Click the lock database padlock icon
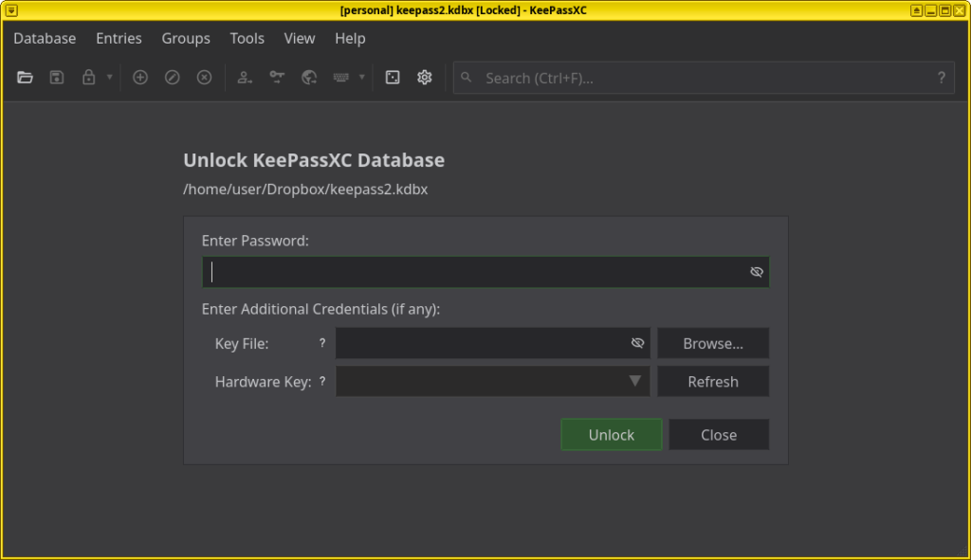 pyautogui.click(x=88, y=78)
